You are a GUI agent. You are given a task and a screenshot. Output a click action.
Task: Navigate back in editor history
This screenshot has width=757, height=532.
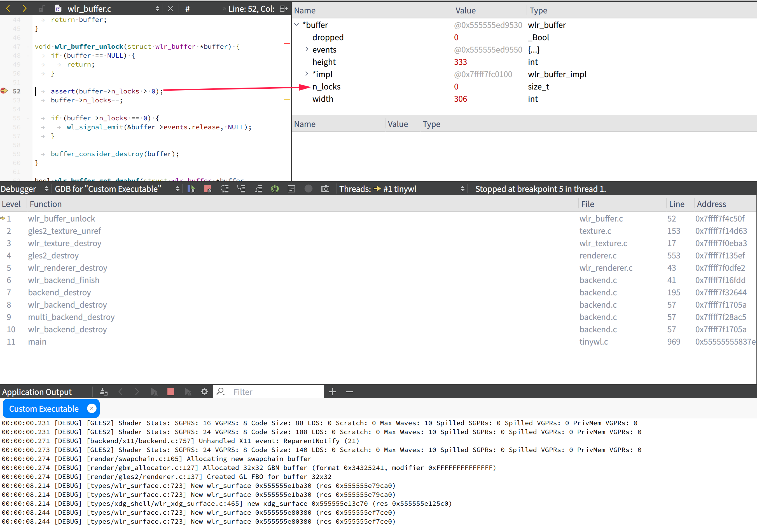pyautogui.click(x=8, y=8)
